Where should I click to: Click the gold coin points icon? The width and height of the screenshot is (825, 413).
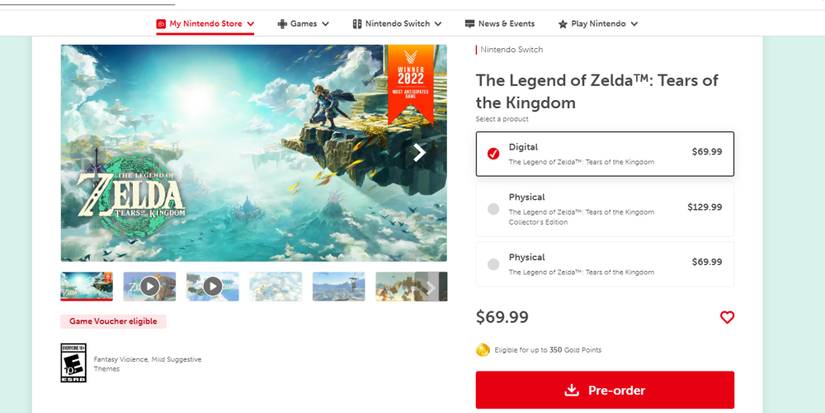483,350
